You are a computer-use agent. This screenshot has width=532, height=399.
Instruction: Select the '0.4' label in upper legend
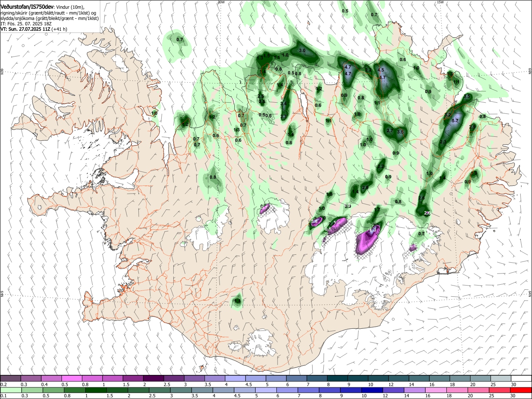(x=44, y=384)
